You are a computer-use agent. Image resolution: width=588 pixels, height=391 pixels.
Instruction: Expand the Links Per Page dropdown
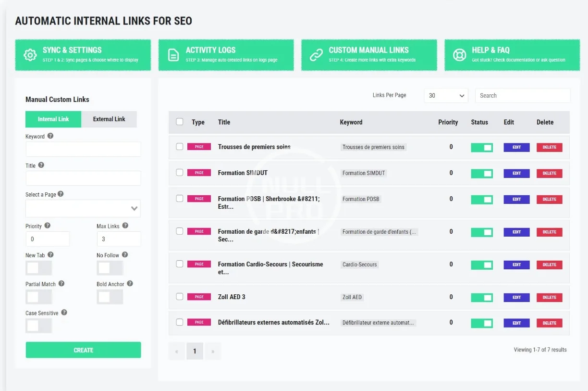pyautogui.click(x=446, y=95)
